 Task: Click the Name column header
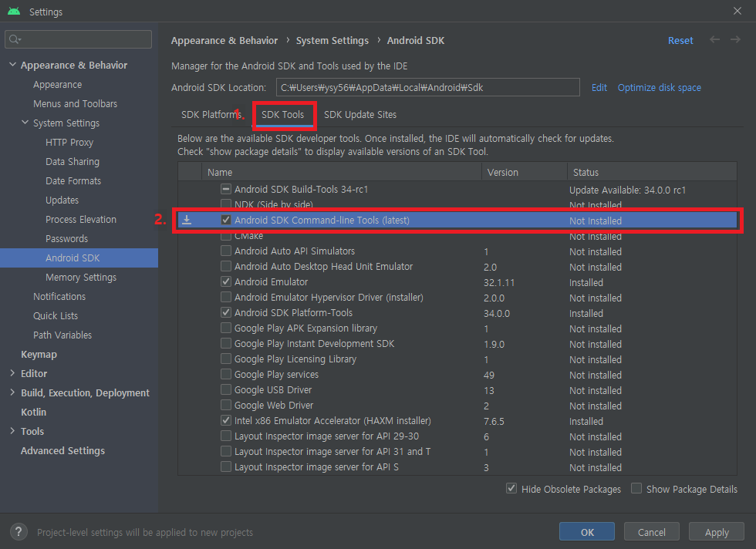pos(341,172)
